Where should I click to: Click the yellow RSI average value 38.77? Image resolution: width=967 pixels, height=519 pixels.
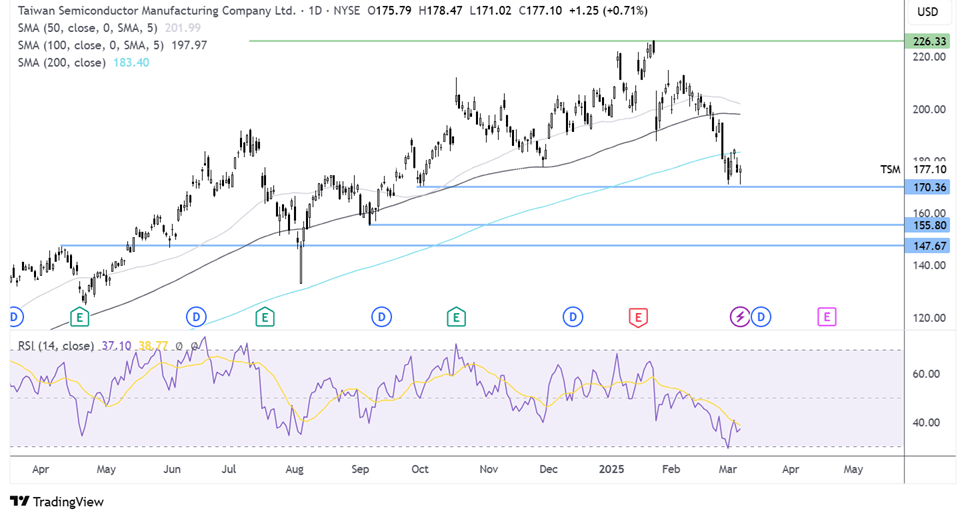(x=153, y=346)
